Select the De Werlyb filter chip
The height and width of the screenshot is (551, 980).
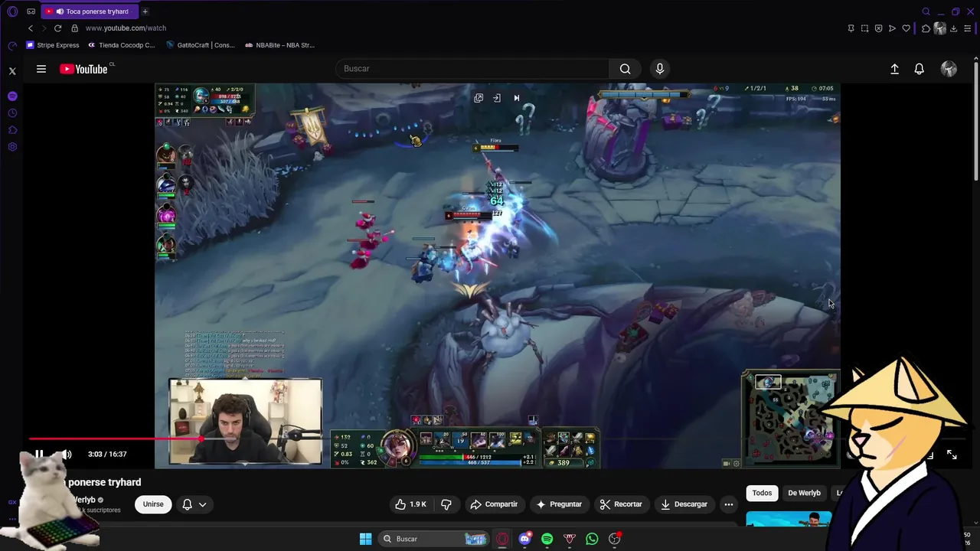(804, 493)
